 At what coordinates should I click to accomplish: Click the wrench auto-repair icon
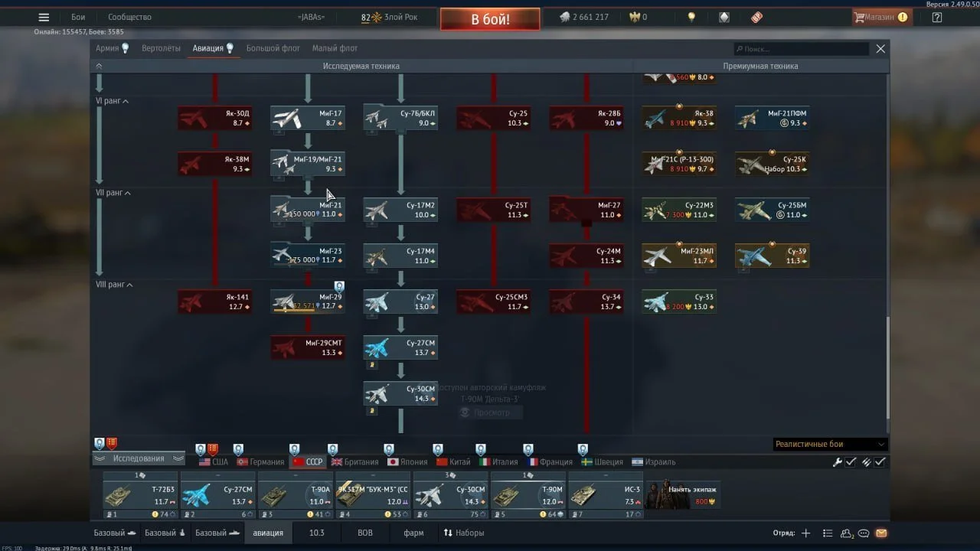[838, 462]
